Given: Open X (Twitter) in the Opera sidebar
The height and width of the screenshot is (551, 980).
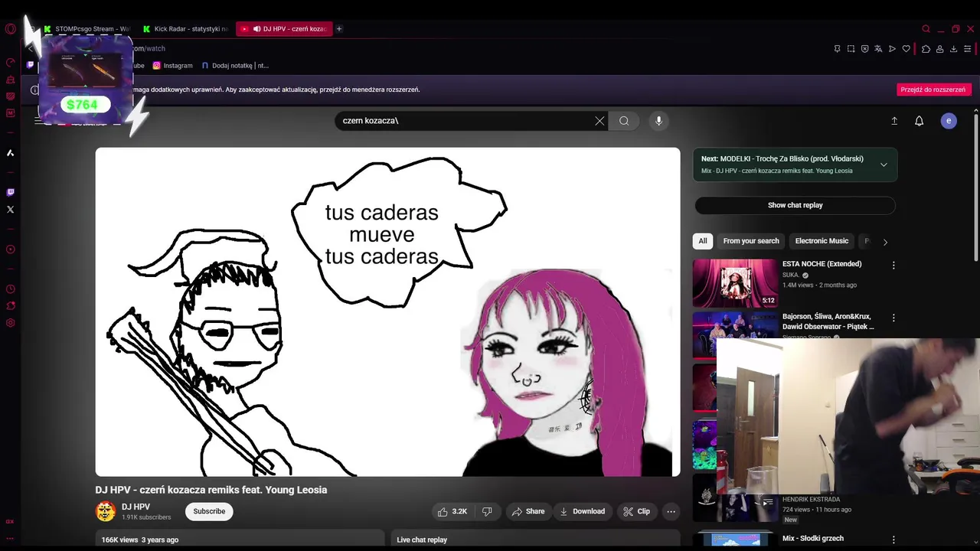Looking at the screenshot, I should [x=10, y=209].
